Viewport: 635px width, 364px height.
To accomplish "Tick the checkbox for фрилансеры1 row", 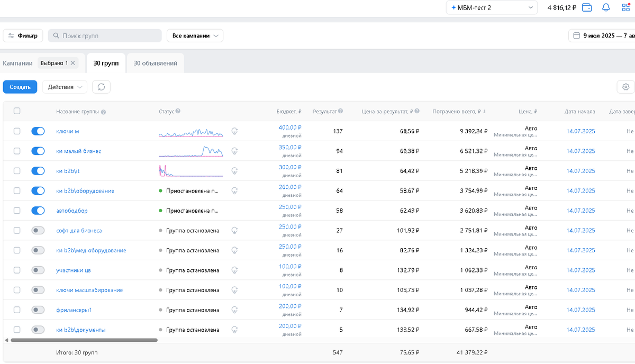I will 17,310.
